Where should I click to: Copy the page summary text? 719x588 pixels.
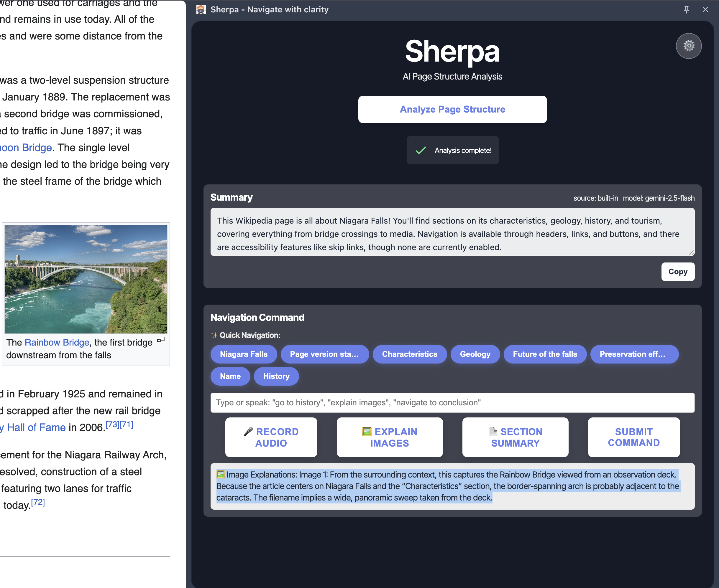[x=677, y=272]
